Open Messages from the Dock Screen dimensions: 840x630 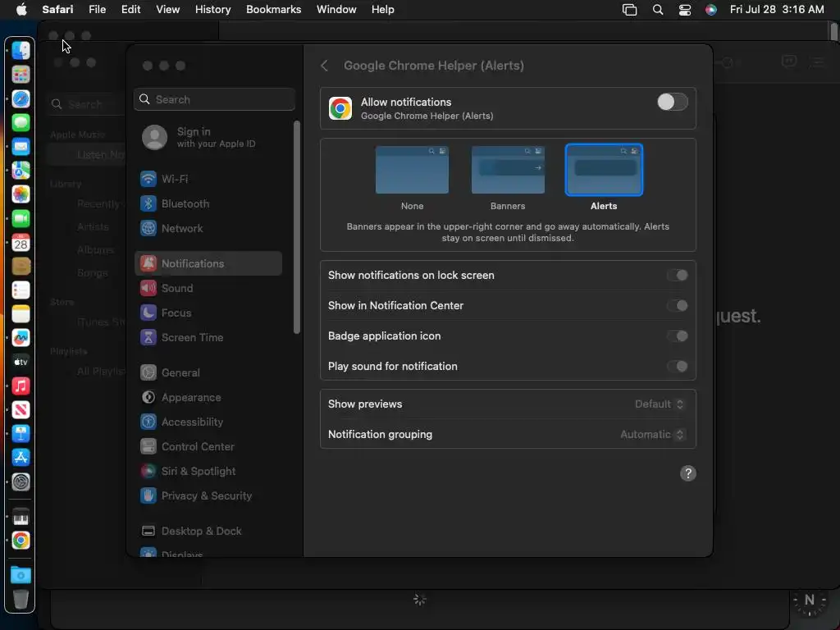click(x=21, y=123)
